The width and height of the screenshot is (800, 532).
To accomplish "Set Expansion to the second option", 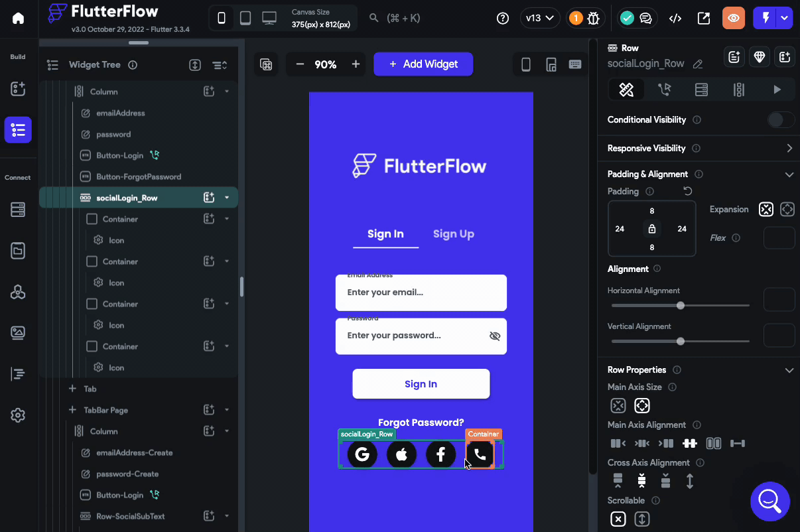I will click(787, 210).
